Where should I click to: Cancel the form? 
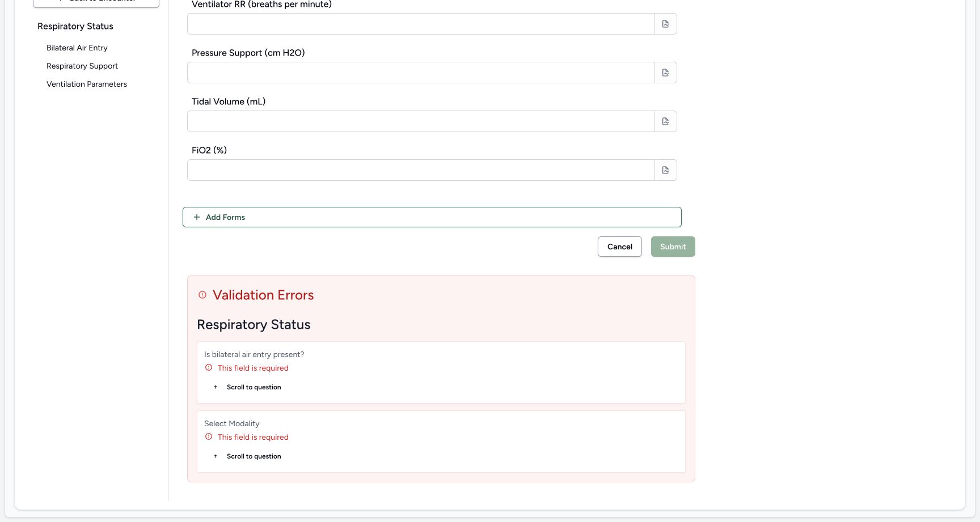pos(620,247)
